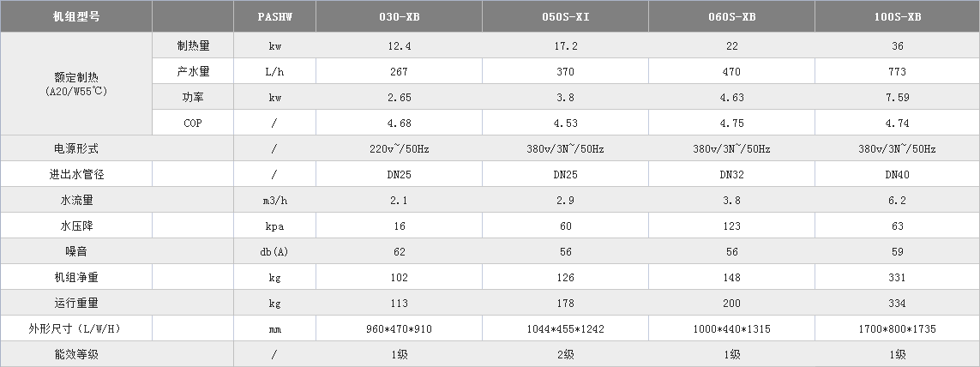Image resolution: width=980 pixels, height=367 pixels.
Task: Select the 制热量 row label
Action: pos(193,45)
